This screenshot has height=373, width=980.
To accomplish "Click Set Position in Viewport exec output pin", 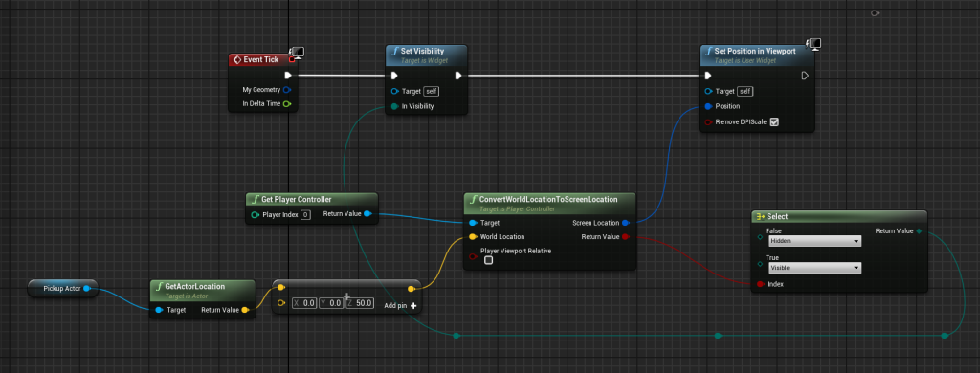I will 806,76.
